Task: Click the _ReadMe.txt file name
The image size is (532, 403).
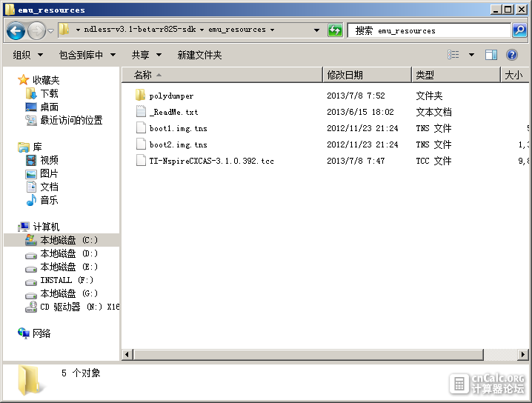Action: [173, 112]
